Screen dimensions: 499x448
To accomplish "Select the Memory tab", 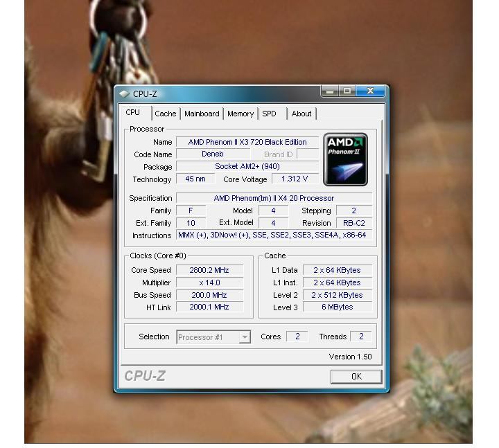I will pyautogui.click(x=240, y=114).
